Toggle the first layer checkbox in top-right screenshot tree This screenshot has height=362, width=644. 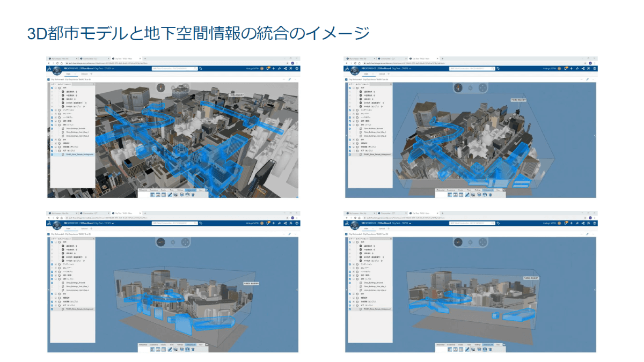tap(350, 88)
